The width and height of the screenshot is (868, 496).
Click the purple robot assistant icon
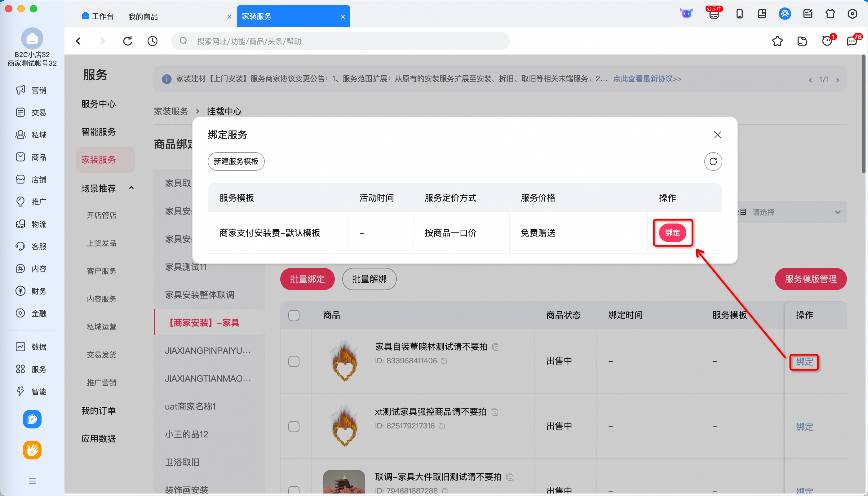[686, 14]
